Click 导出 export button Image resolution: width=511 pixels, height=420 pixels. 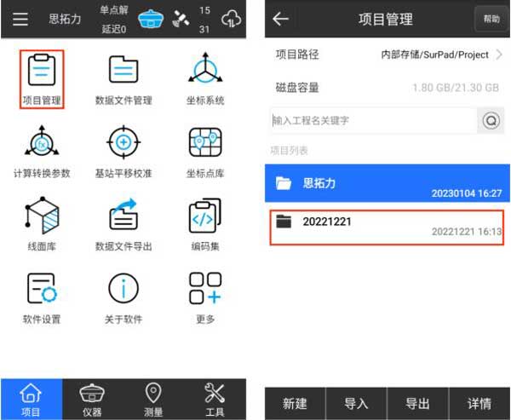pos(417,403)
